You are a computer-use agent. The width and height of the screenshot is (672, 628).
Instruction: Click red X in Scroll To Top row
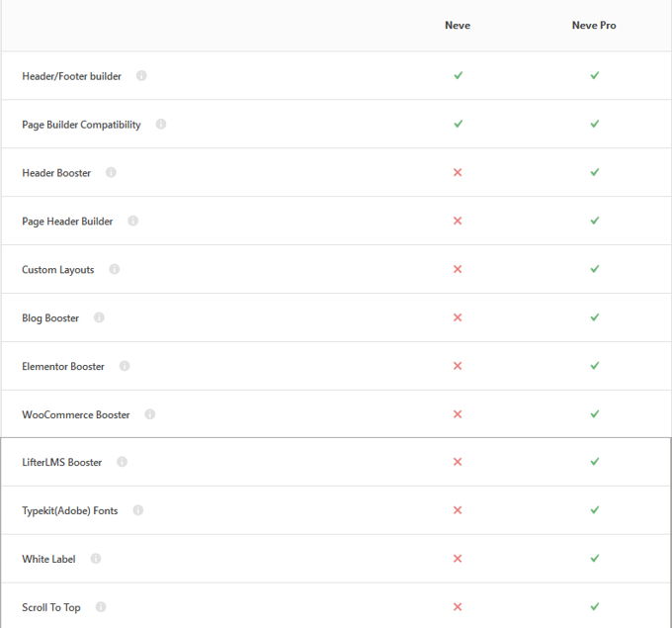pyautogui.click(x=458, y=607)
